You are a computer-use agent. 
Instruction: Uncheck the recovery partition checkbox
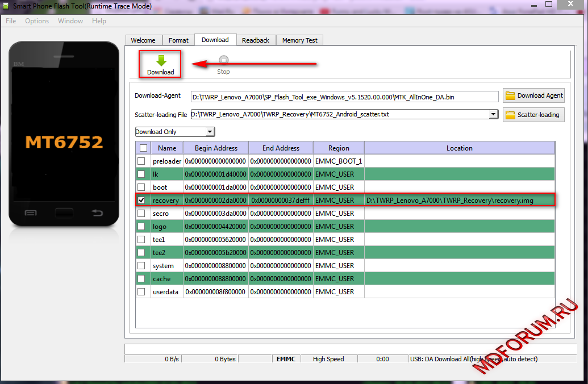pos(141,201)
